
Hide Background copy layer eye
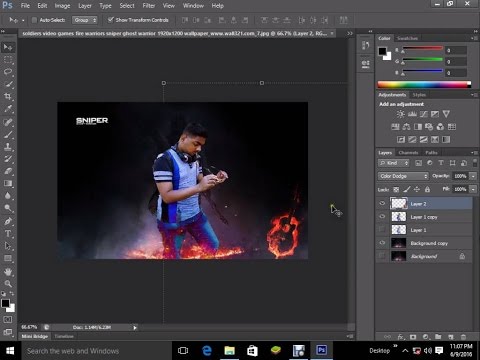pyautogui.click(x=382, y=243)
